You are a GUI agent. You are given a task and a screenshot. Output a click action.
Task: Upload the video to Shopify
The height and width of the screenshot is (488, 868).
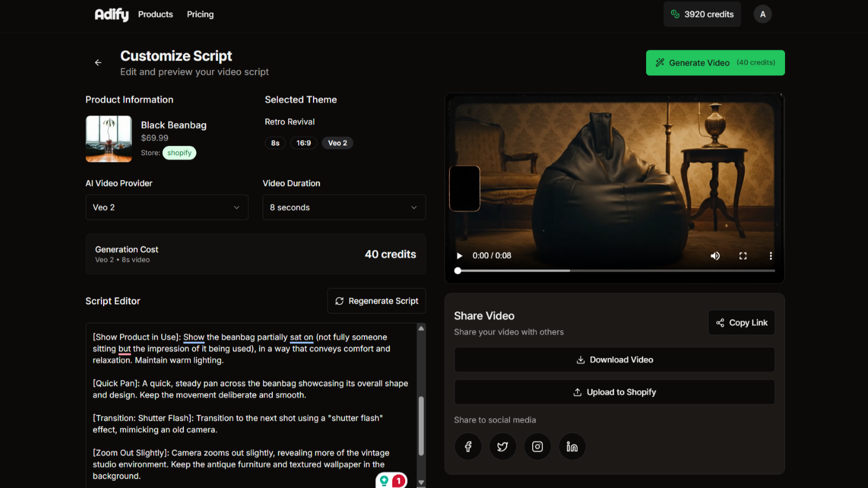pyautogui.click(x=615, y=392)
